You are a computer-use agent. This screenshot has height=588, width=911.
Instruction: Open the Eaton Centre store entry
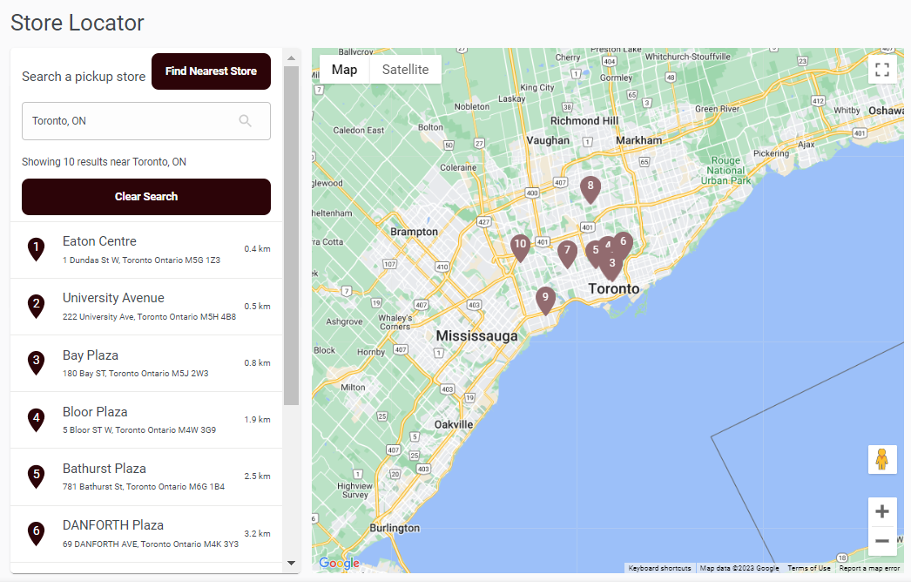(146, 250)
